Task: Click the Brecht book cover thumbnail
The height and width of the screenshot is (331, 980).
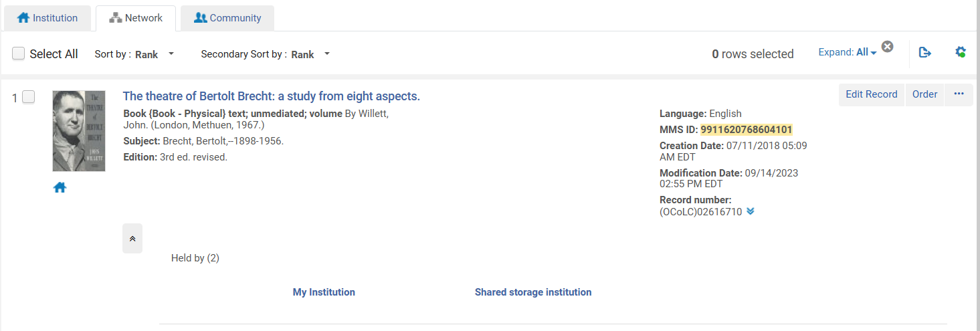Action: point(79,131)
